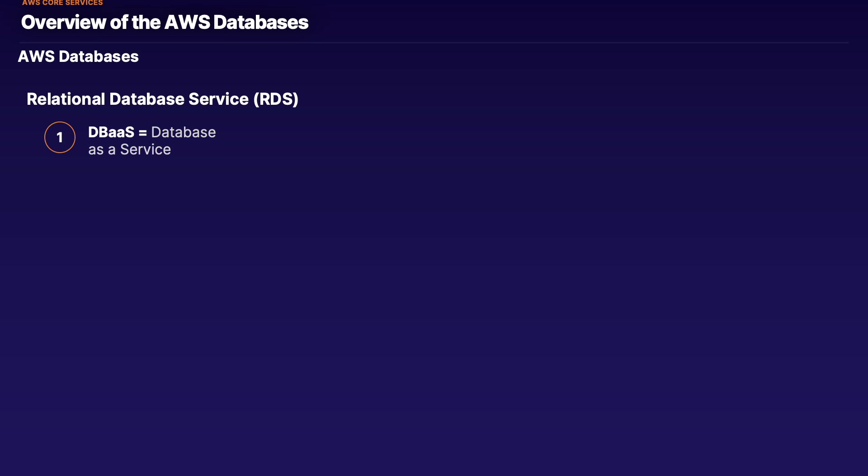Click the word "the" in the slide title
Viewport: 868px width, 476px height.
coord(146,22)
